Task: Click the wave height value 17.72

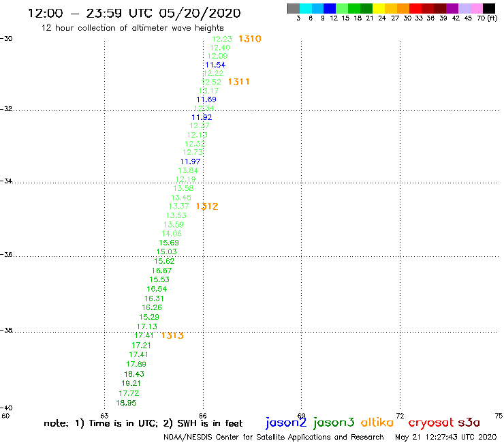Action: pos(129,393)
